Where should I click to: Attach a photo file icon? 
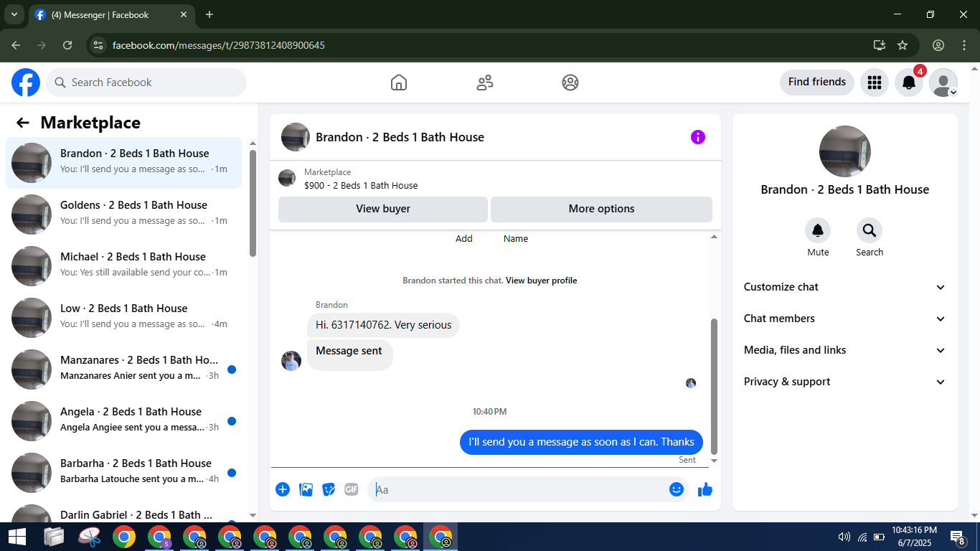[x=306, y=489]
